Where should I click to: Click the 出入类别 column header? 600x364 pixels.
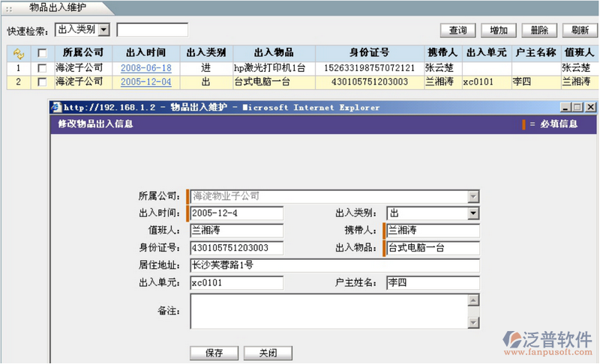click(206, 52)
